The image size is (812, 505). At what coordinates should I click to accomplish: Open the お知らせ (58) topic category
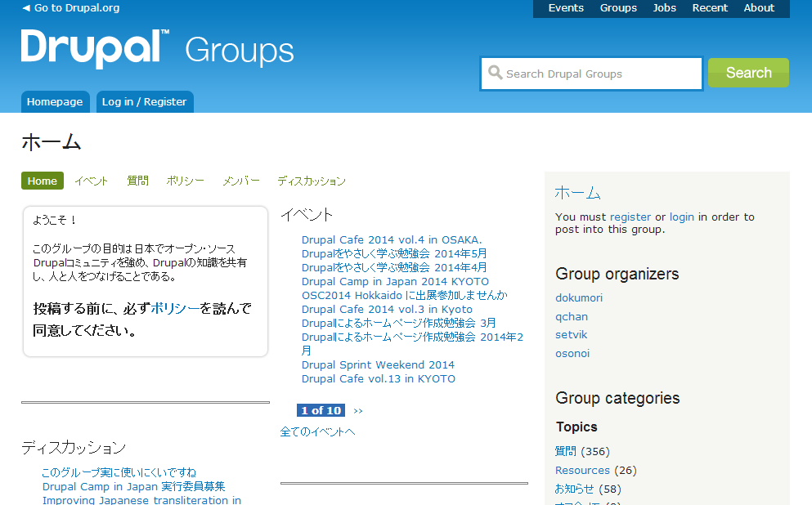click(x=574, y=489)
